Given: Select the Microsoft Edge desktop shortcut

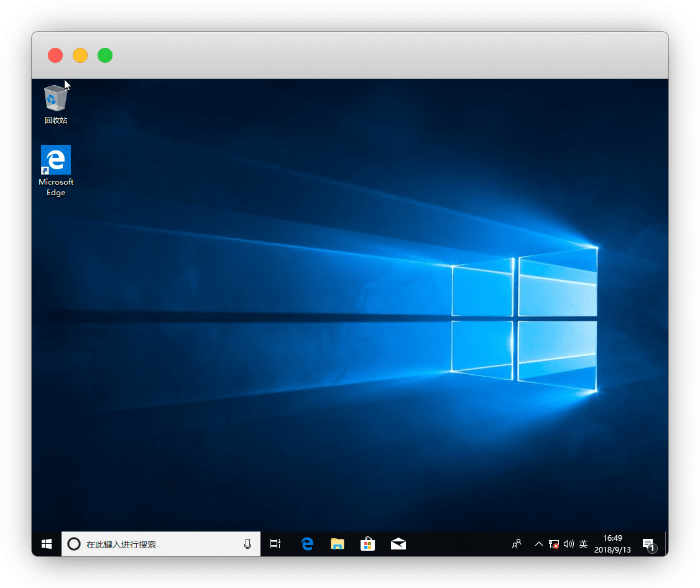Looking at the screenshot, I should (x=56, y=170).
